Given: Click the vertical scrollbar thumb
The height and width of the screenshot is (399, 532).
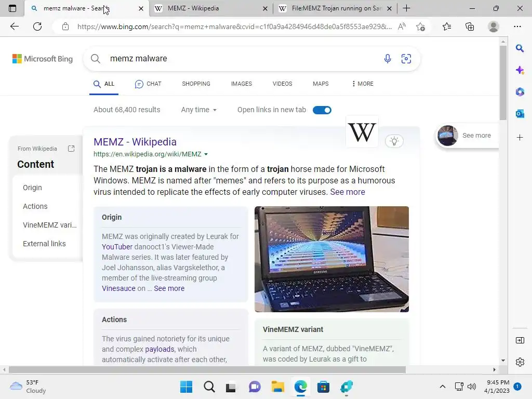Looking at the screenshot, I should [503, 83].
